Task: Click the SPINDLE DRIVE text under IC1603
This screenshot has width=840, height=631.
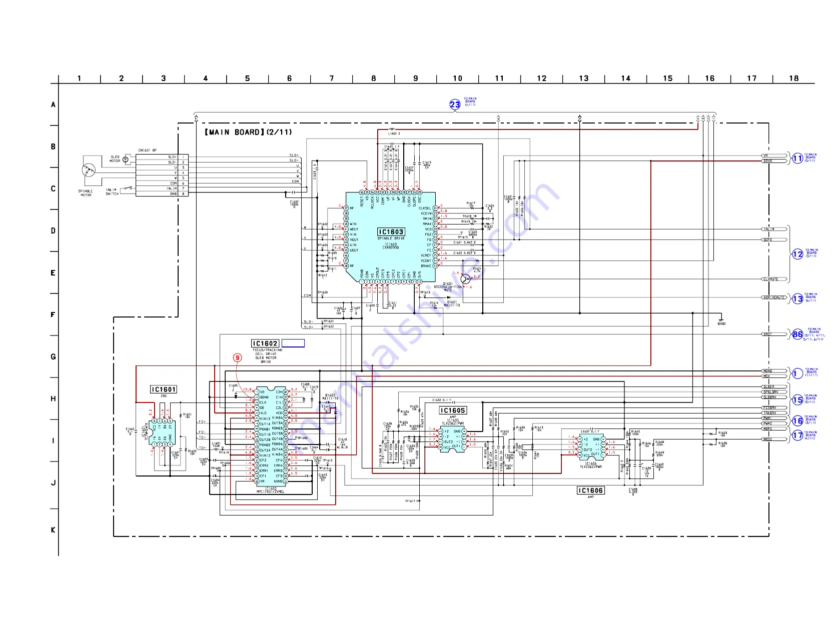Action: pyautogui.click(x=391, y=238)
